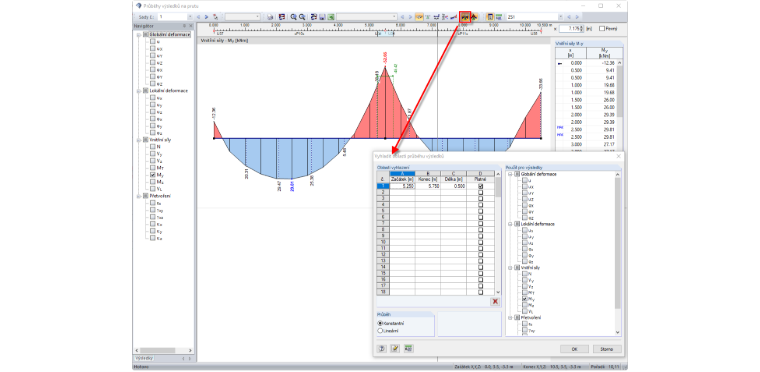760x372 pixels.
Task: Click the smoothing ranges icon highlighted in red
Action: coord(465,17)
